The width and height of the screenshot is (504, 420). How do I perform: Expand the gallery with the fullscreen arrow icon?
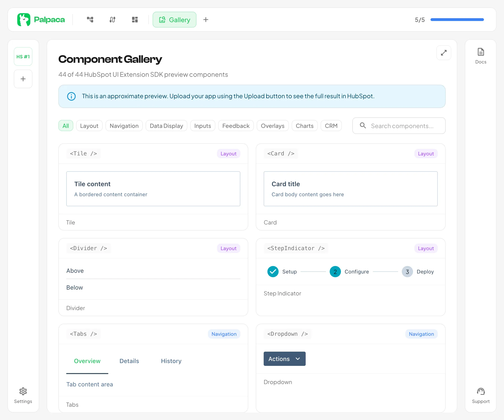(x=444, y=52)
